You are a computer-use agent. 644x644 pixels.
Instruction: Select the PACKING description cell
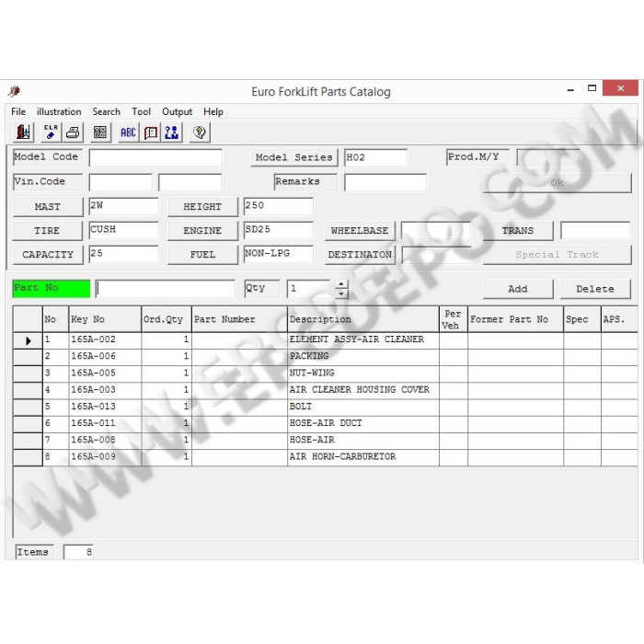coord(363,357)
